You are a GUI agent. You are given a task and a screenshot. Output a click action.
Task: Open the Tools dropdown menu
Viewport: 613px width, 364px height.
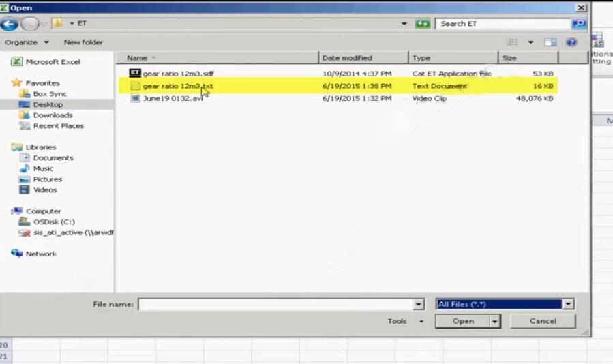click(406, 321)
